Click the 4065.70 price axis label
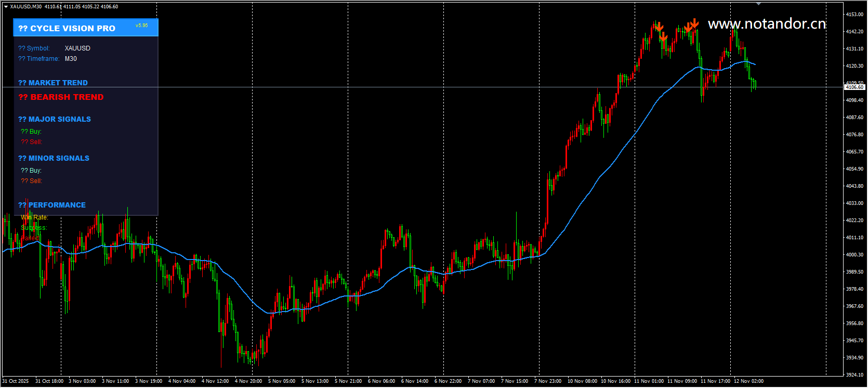 coord(854,152)
